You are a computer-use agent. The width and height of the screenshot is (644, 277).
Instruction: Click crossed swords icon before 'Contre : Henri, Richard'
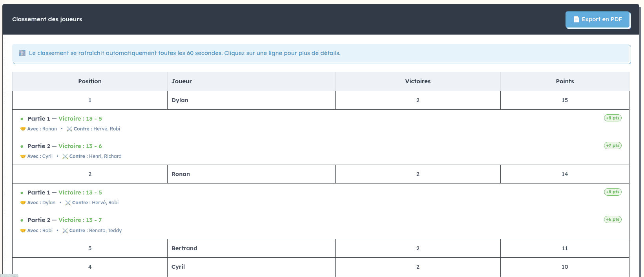[65, 156]
